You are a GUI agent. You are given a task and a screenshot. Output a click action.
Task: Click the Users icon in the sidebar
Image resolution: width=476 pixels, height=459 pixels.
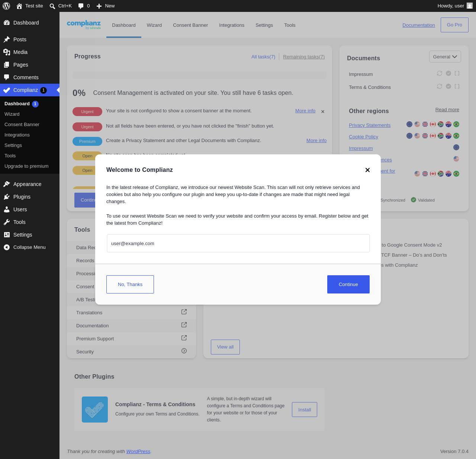click(x=7, y=209)
